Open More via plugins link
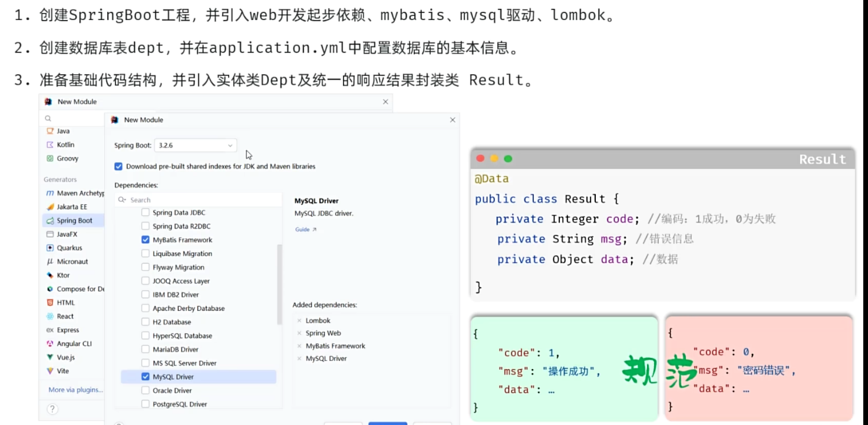The width and height of the screenshot is (868, 425). pyautogui.click(x=75, y=390)
